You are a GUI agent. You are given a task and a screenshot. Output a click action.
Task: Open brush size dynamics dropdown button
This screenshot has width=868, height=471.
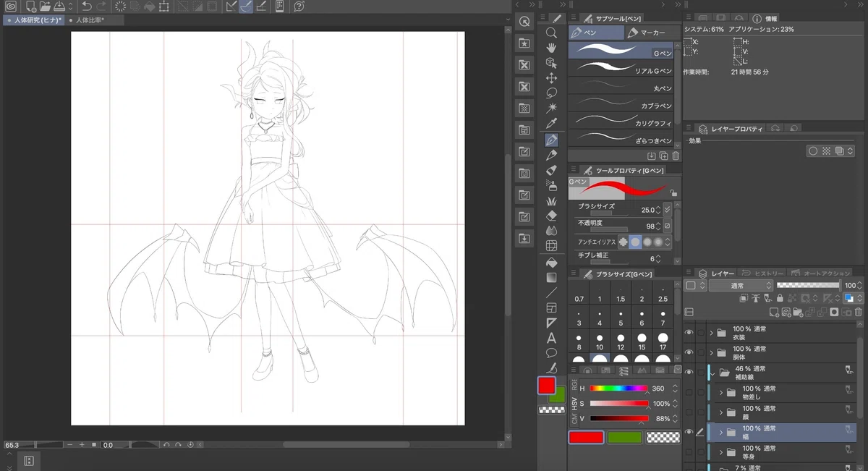(x=668, y=210)
